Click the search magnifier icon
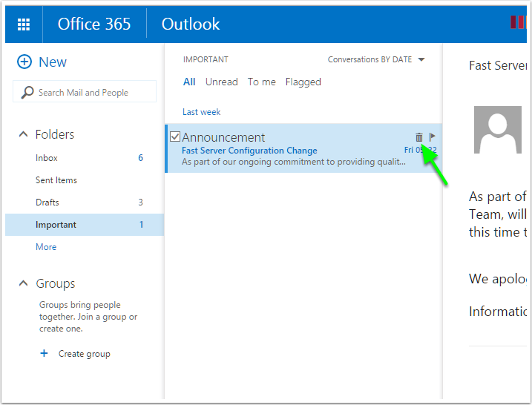The height and width of the screenshot is (405, 532). tap(27, 93)
